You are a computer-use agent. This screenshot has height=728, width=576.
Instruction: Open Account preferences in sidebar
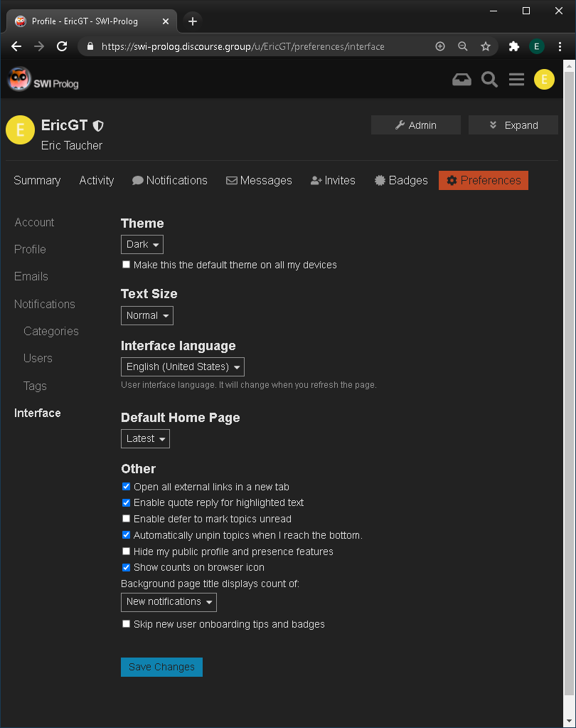34,223
